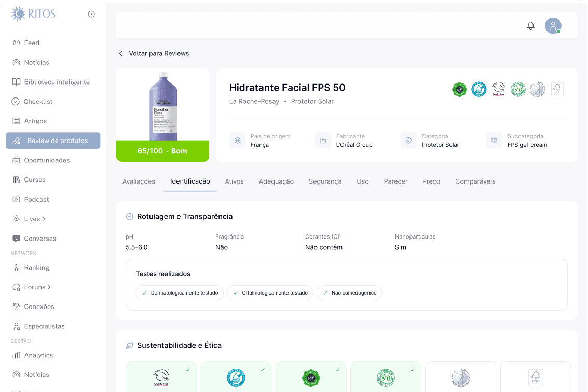Open the Comparáveis tab
The image size is (588, 392).
(x=475, y=181)
